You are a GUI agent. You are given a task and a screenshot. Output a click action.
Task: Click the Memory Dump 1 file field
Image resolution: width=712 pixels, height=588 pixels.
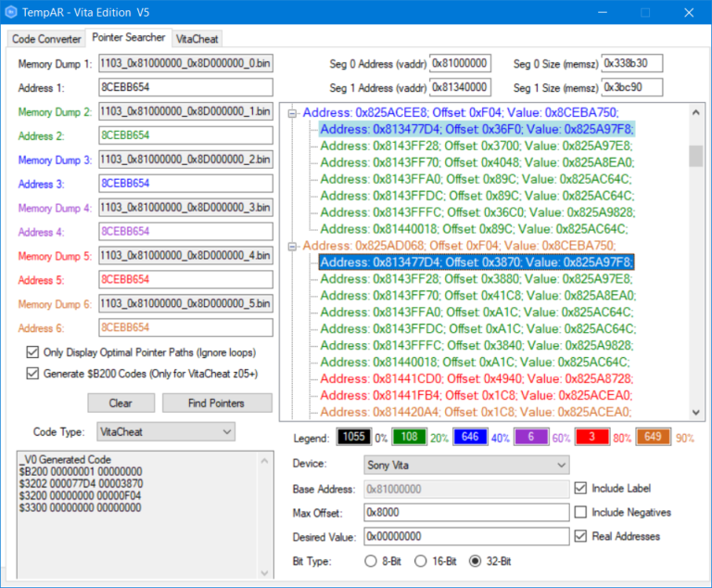tap(185, 63)
